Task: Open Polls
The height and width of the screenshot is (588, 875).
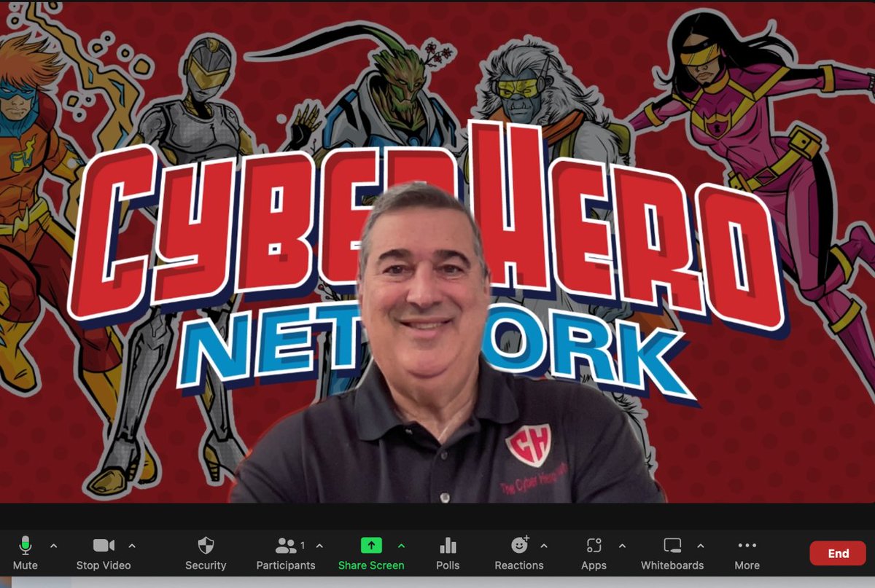Action: [x=448, y=553]
